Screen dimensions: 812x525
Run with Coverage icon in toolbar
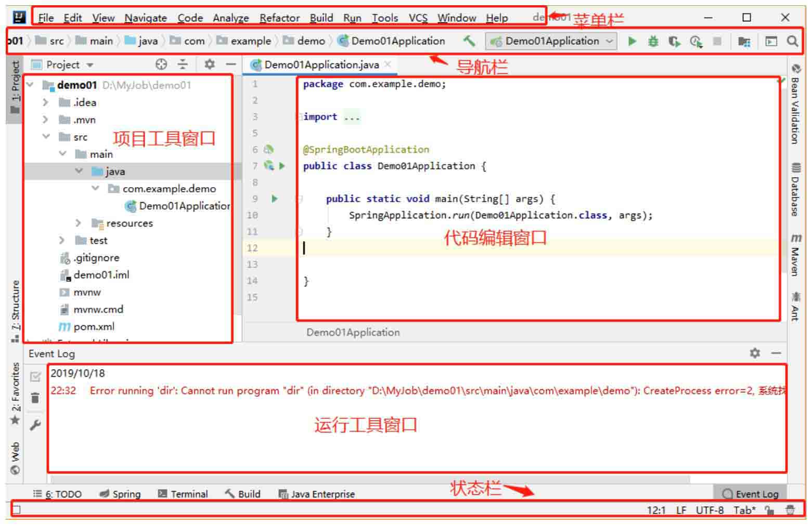(x=674, y=41)
